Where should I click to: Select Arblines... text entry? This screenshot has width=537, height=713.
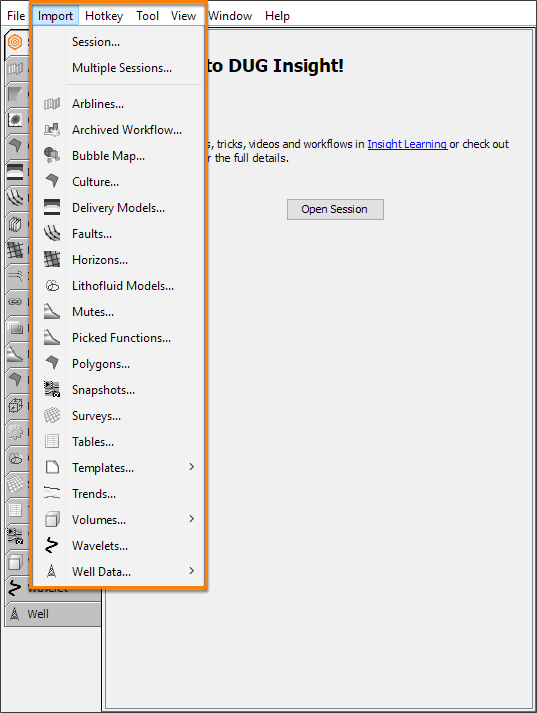[98, 104]
